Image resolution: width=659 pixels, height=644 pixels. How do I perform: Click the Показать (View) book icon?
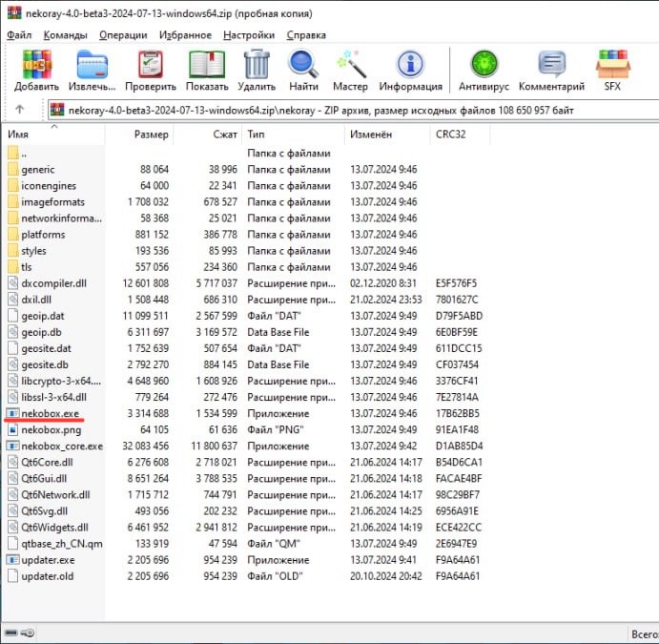207,64
